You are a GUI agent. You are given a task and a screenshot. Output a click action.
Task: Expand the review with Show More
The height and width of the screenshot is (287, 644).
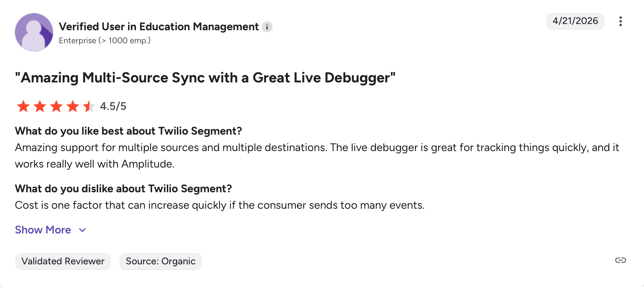pos(43,230)
